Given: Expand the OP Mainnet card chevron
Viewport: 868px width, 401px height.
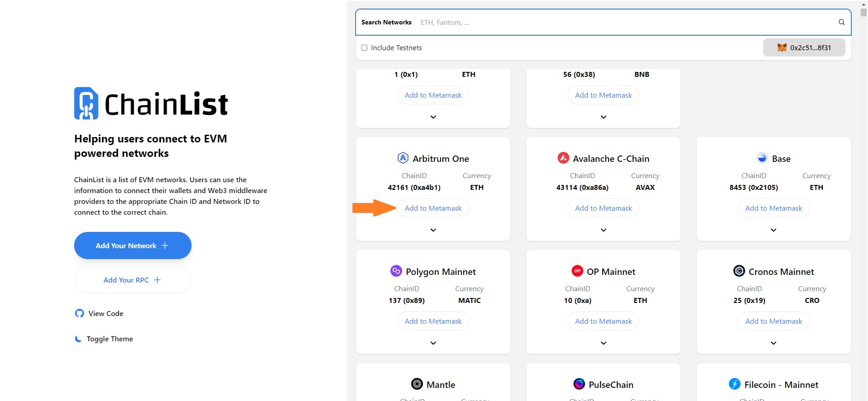Looking at the screenshot, I should (604, 343).
